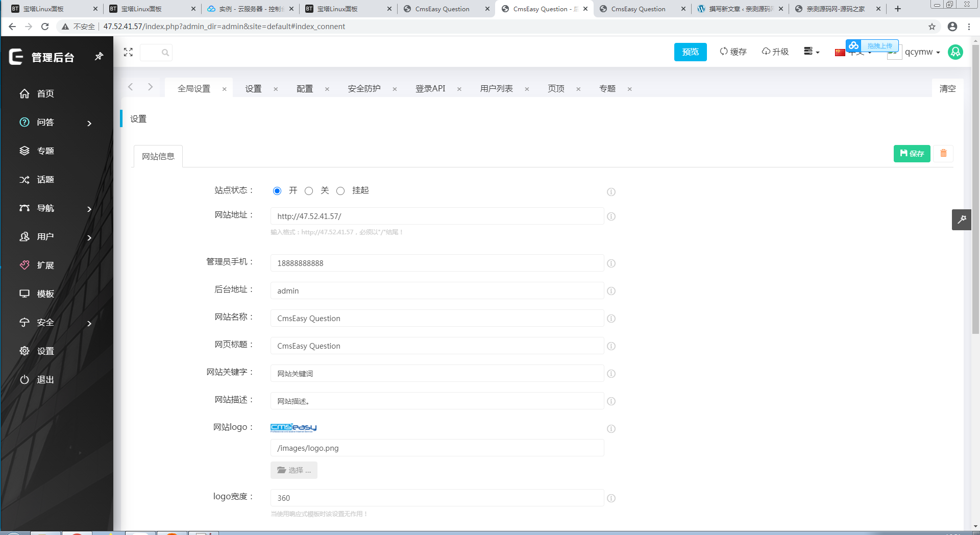
Task: Click the logo宽度 input showing 360
Action: [437, 498]
